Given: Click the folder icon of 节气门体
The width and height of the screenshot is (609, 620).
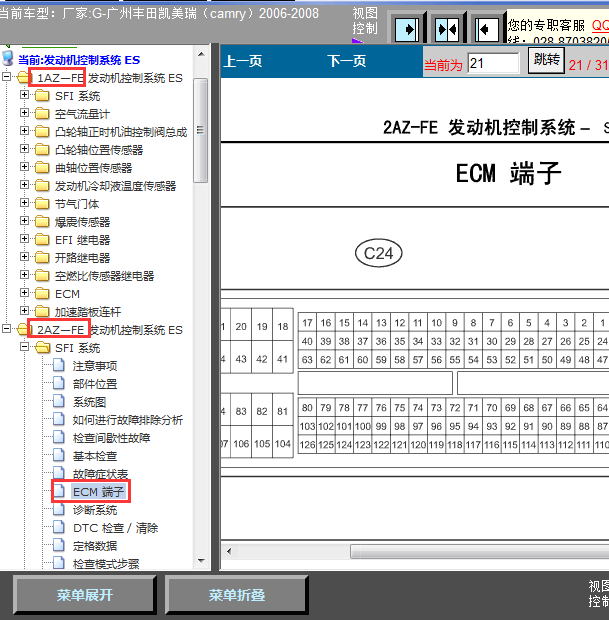Looking at the screenshot, I should coord(42,204).
